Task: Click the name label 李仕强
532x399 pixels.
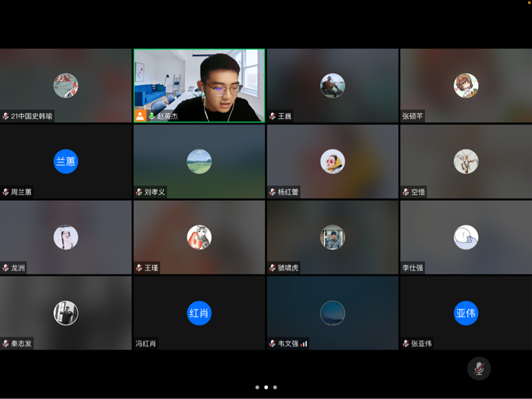Action: (x=413, y=268)
